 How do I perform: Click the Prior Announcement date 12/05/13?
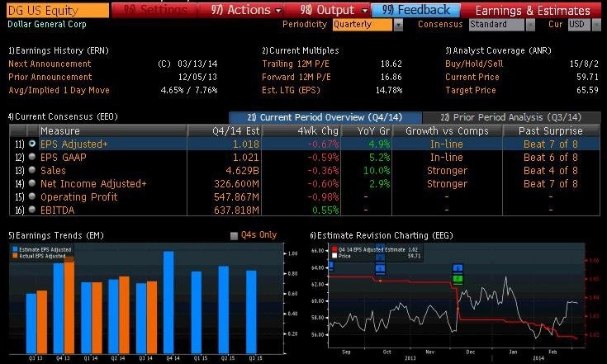point(197,77)
